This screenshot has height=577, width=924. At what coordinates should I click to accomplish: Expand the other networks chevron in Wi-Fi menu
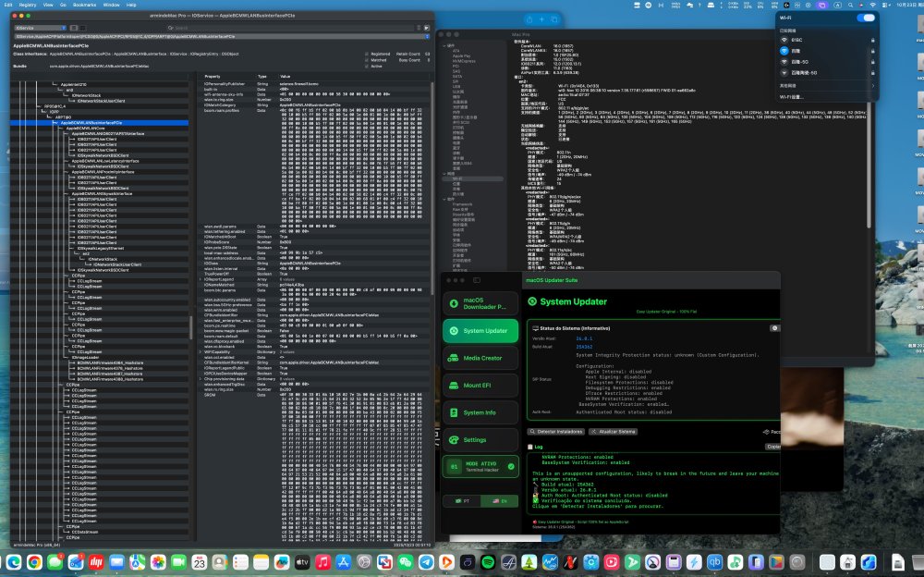[x=873, y=86]
